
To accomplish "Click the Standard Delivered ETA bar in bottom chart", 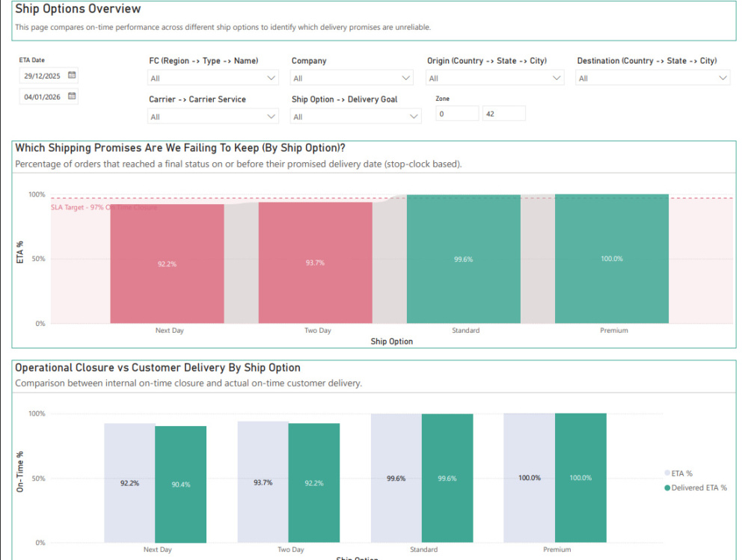I will pos(447,478).
